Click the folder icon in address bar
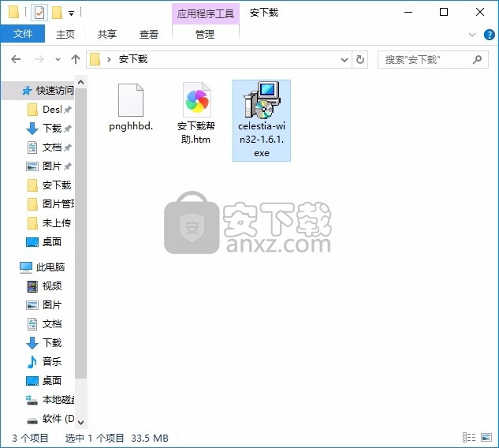The image size is (499, 448). point(95,59)
